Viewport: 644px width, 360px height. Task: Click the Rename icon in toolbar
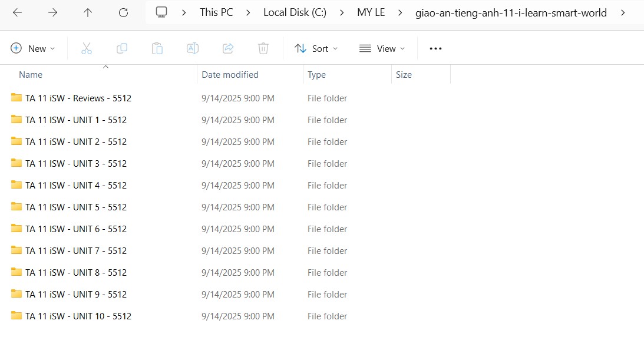193,48
